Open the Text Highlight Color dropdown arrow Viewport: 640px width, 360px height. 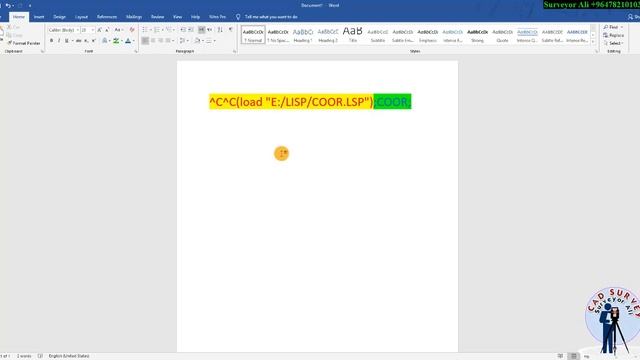click(x=122, y=41)
